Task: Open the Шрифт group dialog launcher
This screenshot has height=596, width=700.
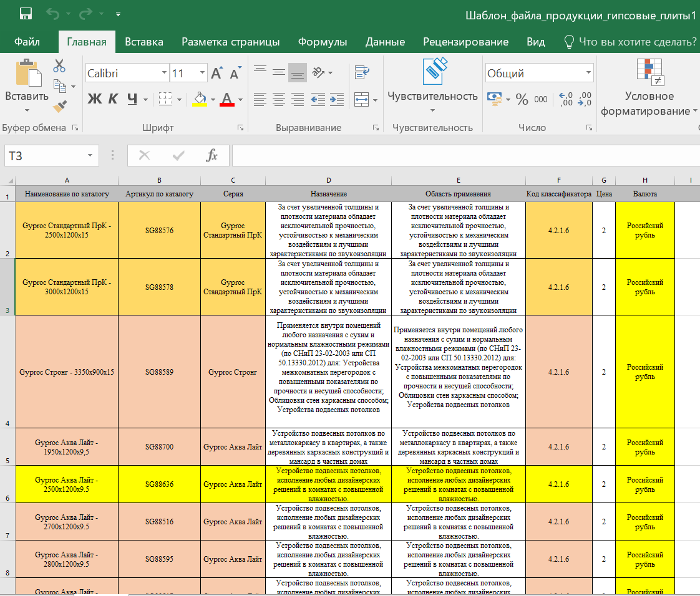Action: pos(241,128)
